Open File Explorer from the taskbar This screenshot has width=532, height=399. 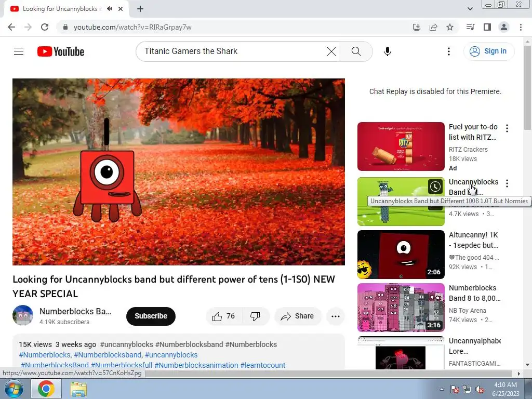click(x=78, y=389)
